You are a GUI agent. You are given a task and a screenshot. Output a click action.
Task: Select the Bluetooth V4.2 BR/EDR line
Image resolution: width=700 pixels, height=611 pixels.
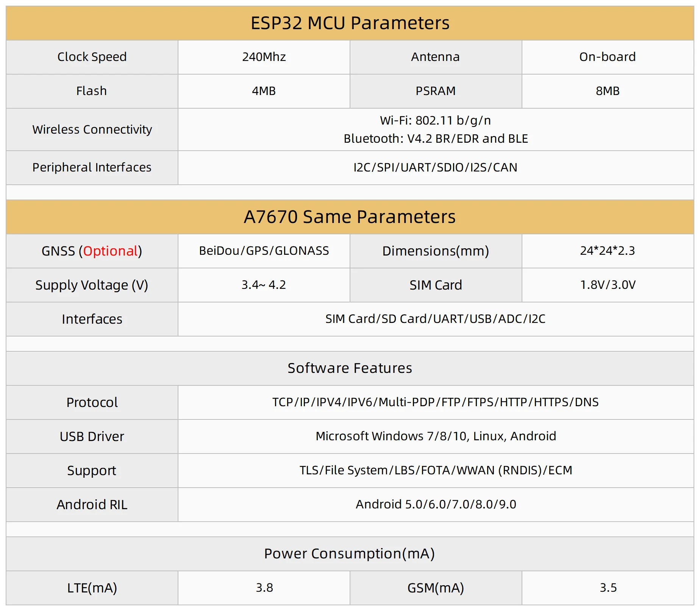pos(436,139)
